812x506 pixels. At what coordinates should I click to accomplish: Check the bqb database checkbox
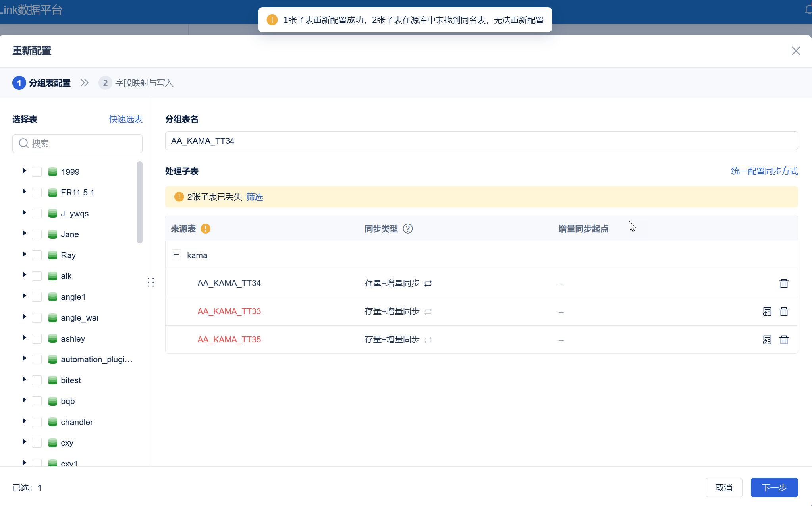point(37,401)
